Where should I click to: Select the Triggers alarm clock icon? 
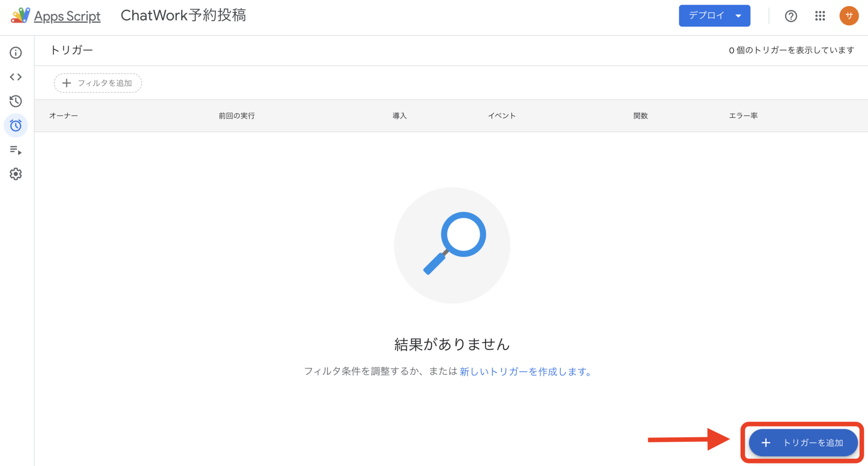16,126
